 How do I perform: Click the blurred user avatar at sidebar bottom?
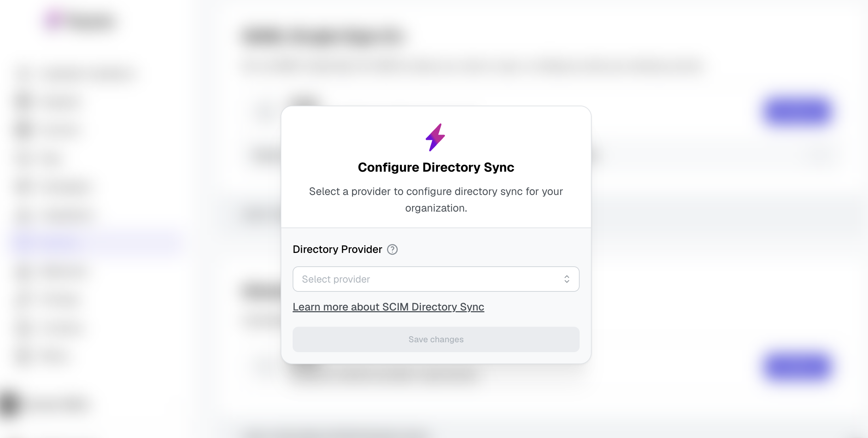[10, 404]
